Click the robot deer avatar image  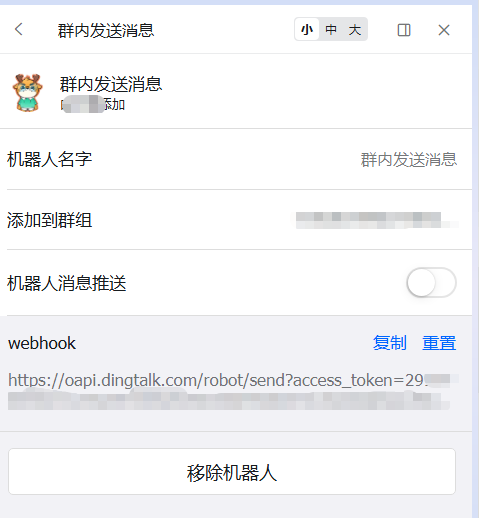pyautogui.click(x=28, y=92)
